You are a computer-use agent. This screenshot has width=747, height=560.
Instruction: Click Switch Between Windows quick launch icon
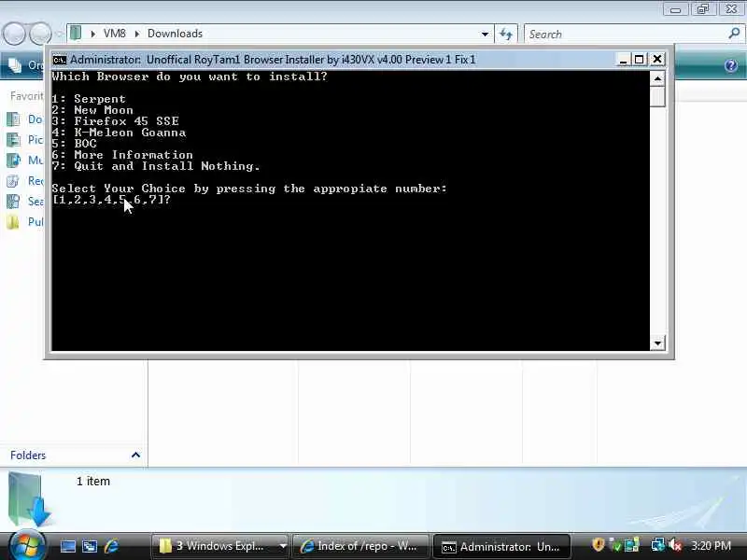pos(90,546)
